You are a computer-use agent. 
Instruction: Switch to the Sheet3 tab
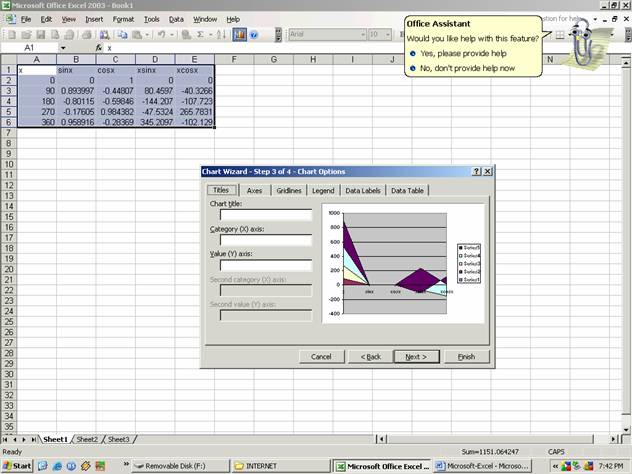point(118,439)
